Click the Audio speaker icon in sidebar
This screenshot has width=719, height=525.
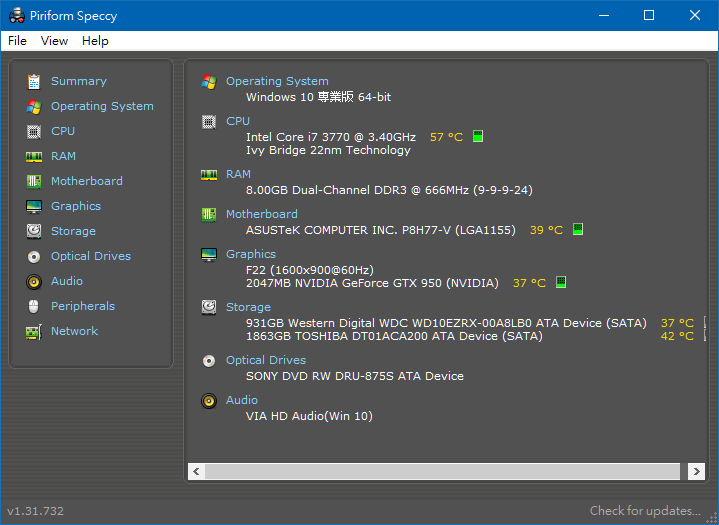[34, 282]
